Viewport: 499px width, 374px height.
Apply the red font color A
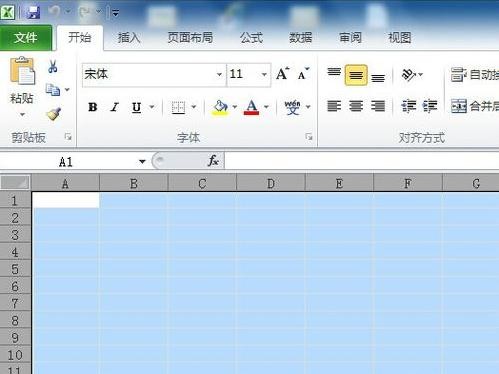251,107
